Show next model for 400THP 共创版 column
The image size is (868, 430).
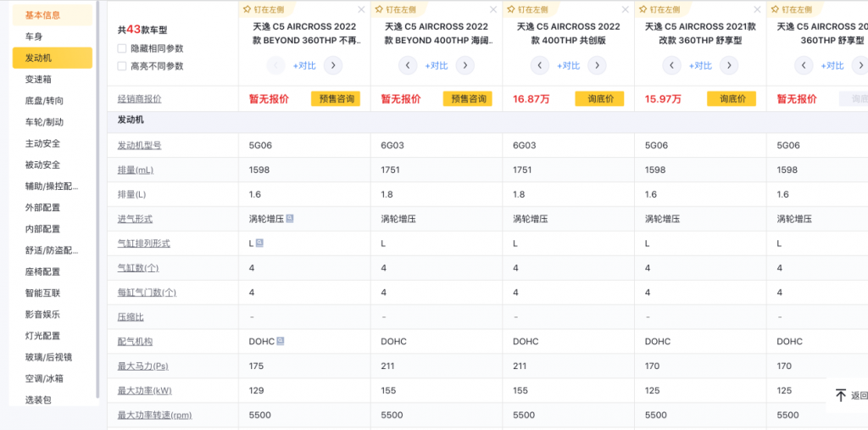597,65
